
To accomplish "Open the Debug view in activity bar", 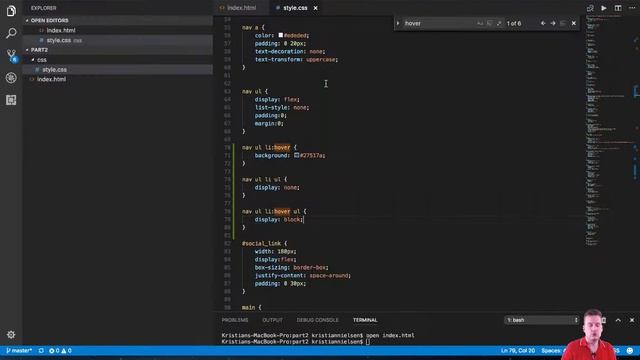I will pos(11,78).
